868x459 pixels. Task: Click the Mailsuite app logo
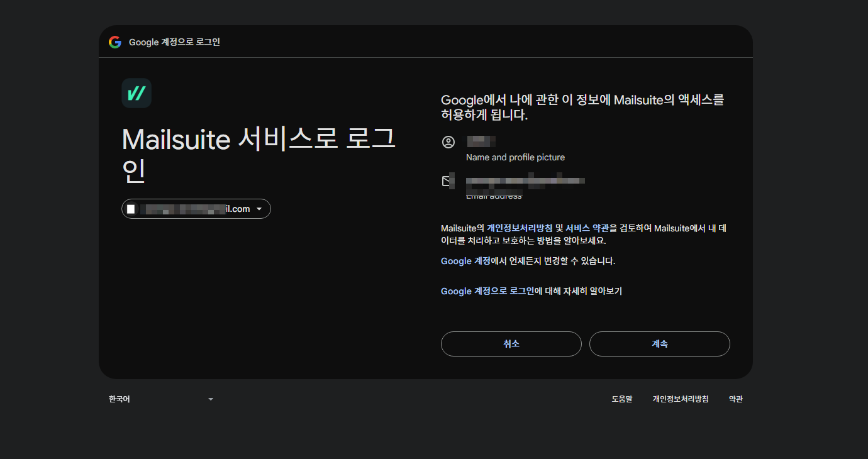click(136, 93)
